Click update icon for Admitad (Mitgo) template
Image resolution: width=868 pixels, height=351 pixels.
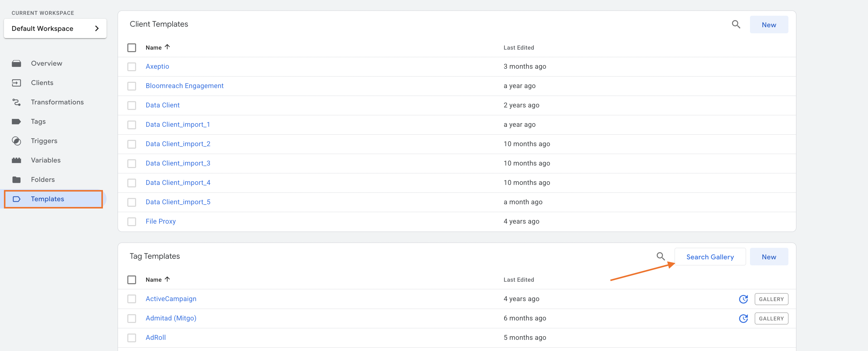point(743,318)
